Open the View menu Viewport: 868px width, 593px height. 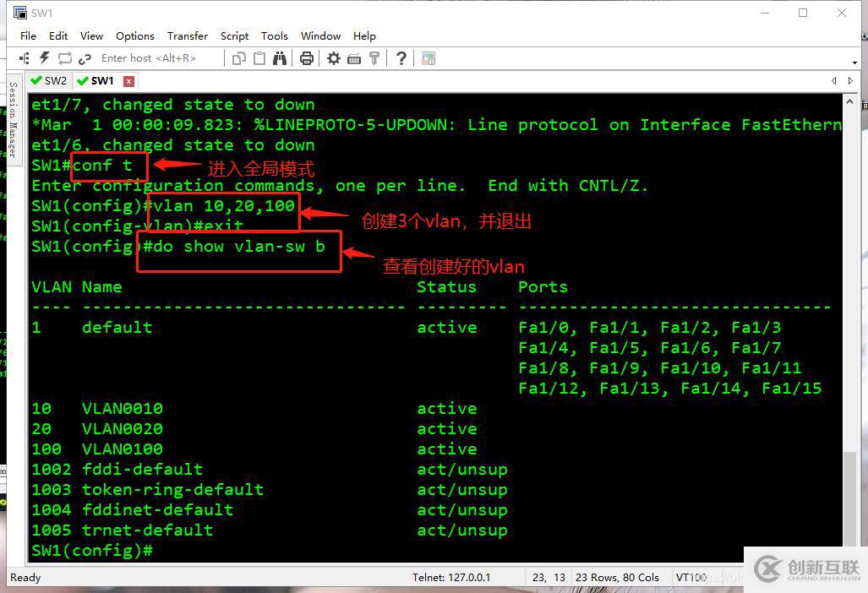[x=91, y=36]
